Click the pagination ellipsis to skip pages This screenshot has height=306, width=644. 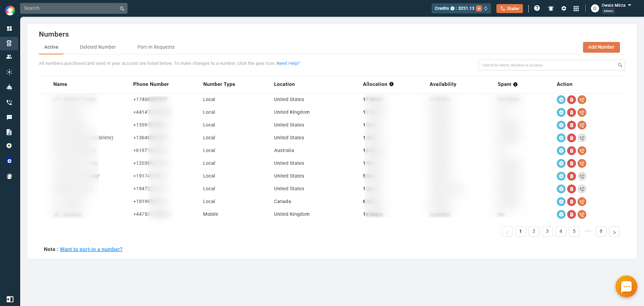point(588,231)
